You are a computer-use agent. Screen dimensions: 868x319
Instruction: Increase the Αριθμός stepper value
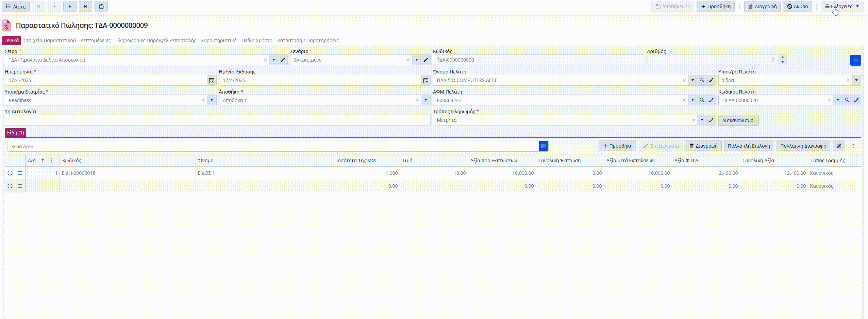tap(783, 57)
